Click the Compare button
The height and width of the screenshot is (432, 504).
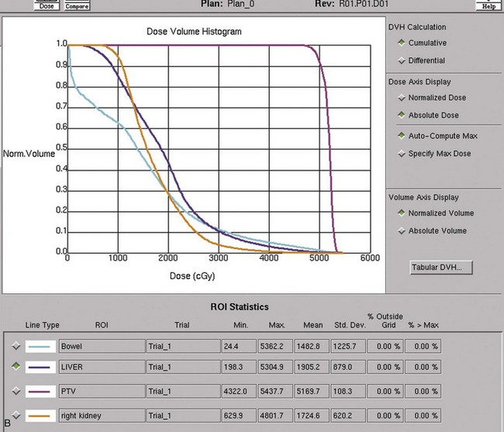[x=77, y=5]
